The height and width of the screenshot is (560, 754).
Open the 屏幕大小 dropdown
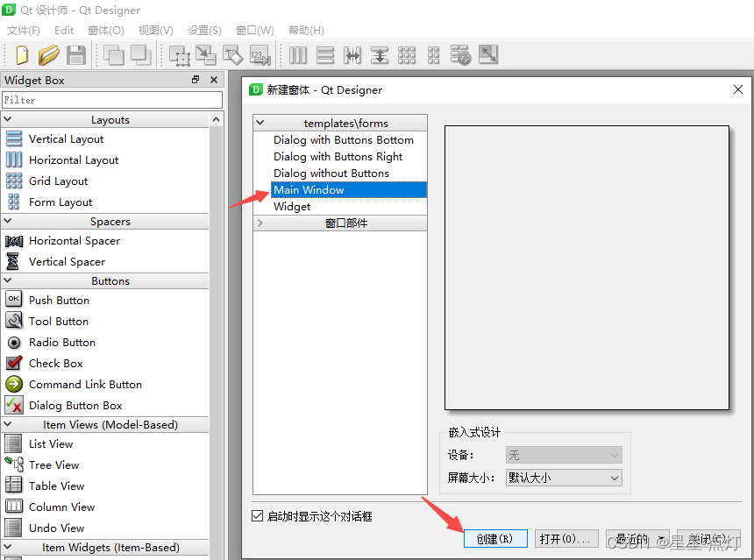coord(564,478)
